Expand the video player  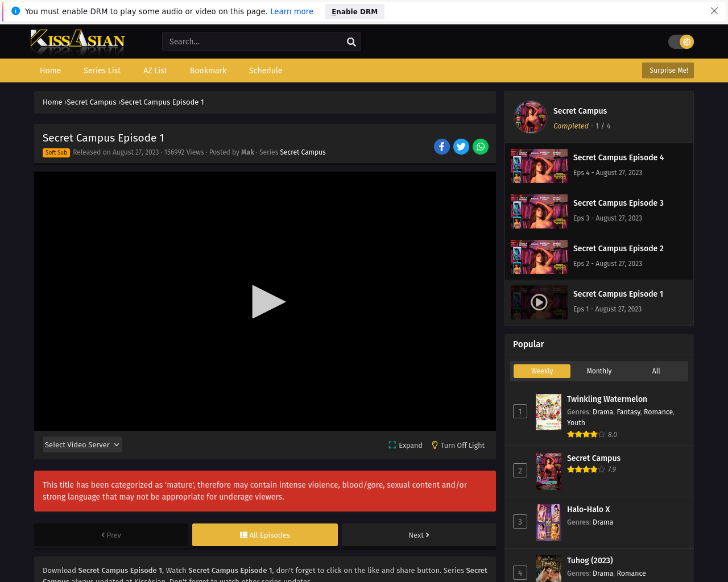click(405, 445)
